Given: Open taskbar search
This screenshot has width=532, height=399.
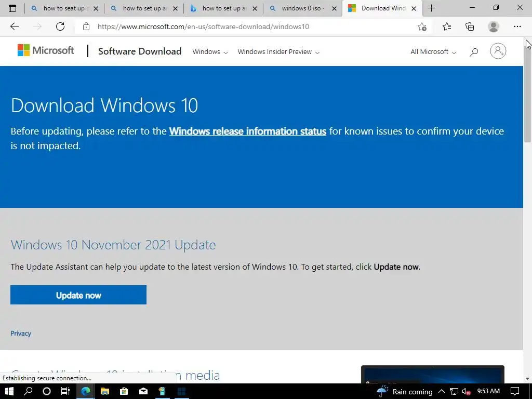Looking at the screenshot, I should [x=28, y=391].
